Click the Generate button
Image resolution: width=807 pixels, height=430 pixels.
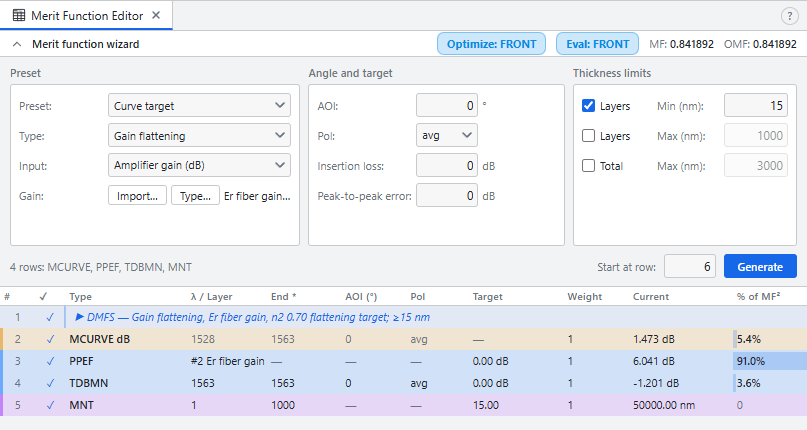tap(760, 266)
